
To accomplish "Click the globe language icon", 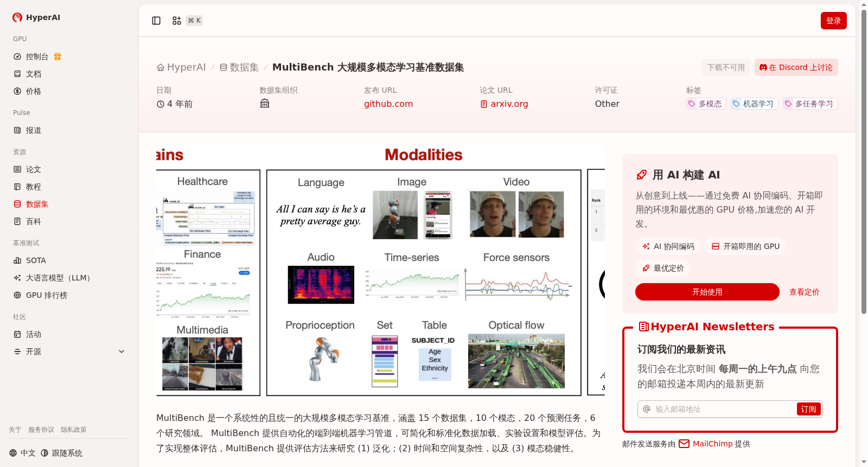I will pyautogui.click(x=13, y=453).
